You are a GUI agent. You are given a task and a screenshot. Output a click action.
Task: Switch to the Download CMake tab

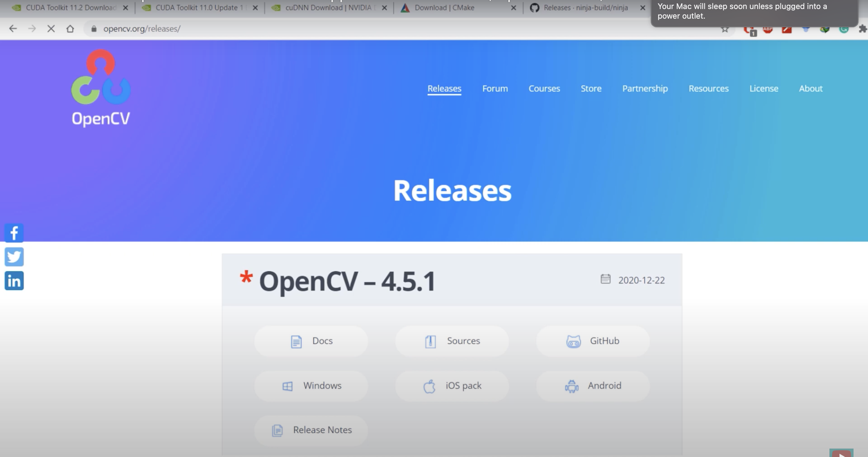444,8
